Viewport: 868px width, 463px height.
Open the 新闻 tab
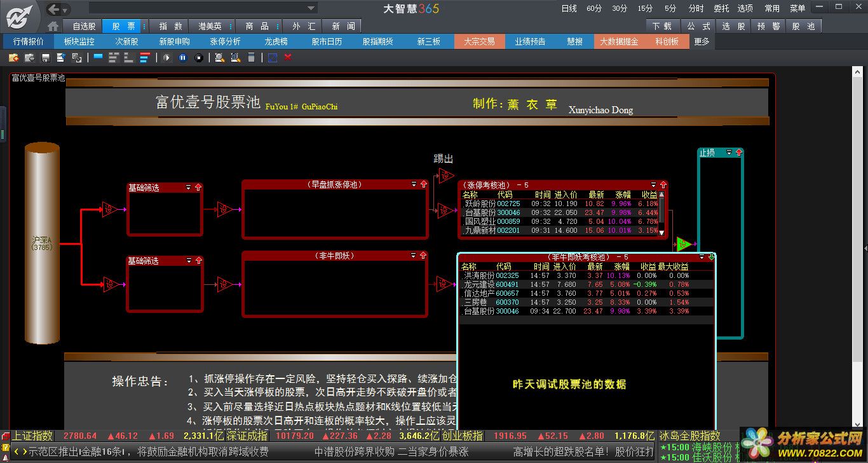pos(343,26)
